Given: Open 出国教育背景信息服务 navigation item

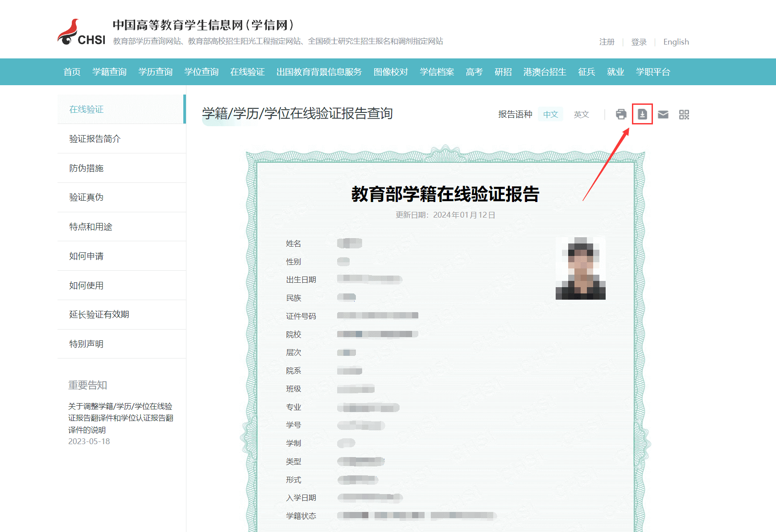Looking at the screenshot, I should (x=319, y=72).
